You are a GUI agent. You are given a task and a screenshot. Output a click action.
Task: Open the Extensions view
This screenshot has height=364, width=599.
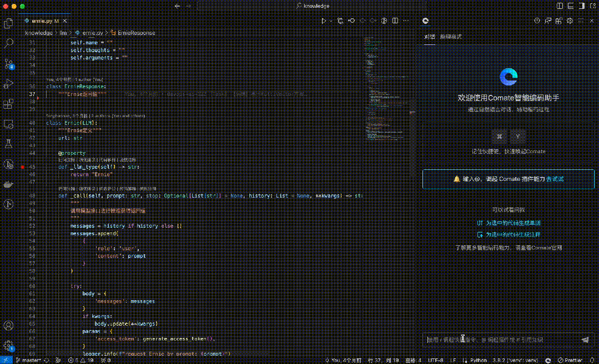[x=8, y=104]
